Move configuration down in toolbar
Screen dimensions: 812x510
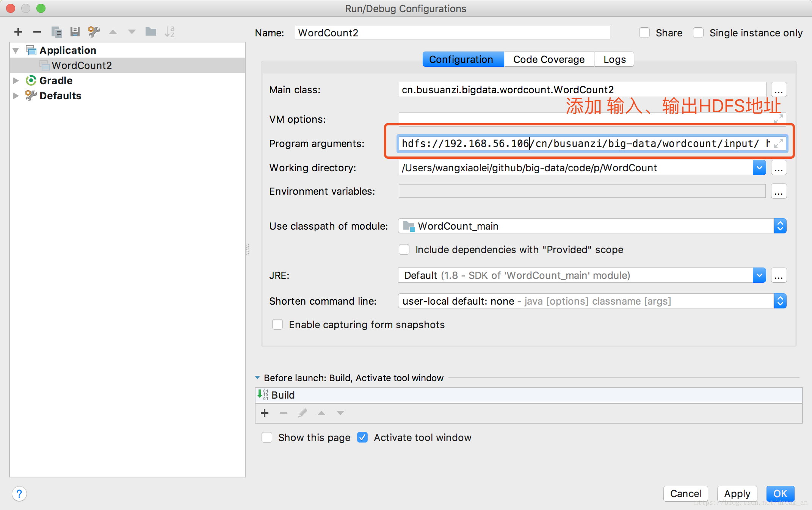tap(132, 32)
